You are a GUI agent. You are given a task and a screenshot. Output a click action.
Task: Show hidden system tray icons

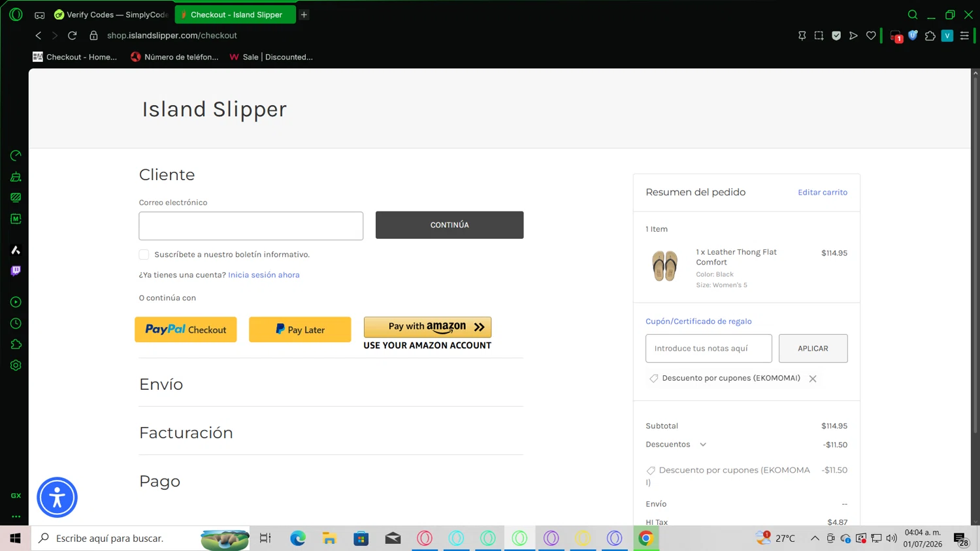point(815,539)
